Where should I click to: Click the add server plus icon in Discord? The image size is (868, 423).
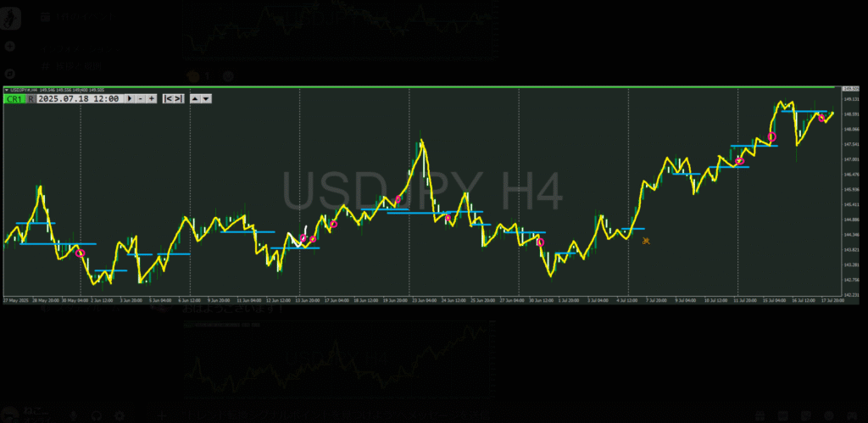[9, 47]
